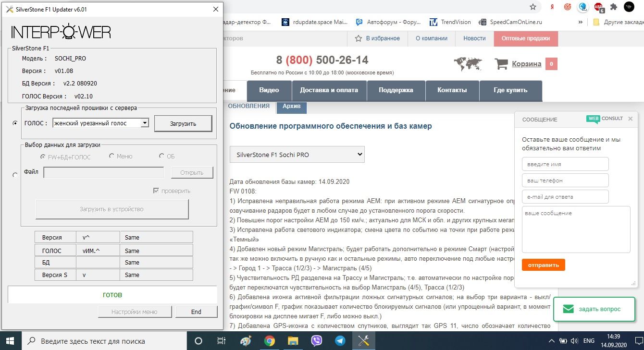Toggle the 'проверить' checkbox
This screenshot has height=350, width=644.
pos(156,191)
